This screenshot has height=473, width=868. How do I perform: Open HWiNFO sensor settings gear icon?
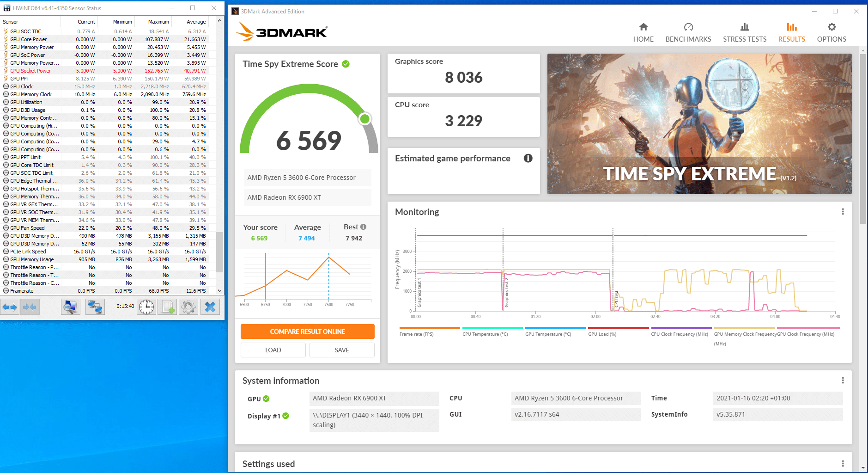click(188, 307)
